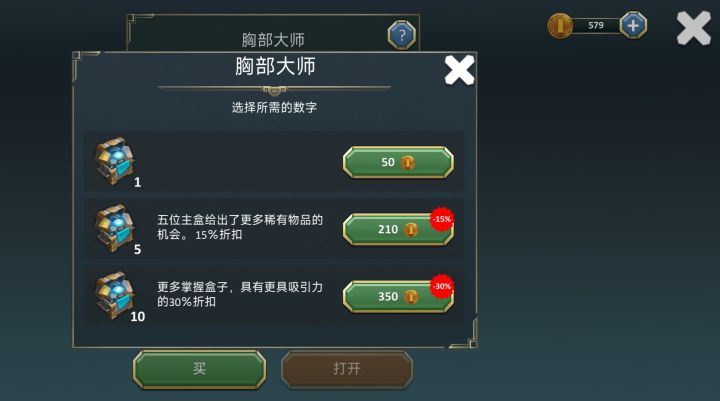Click the 选择所需的数字 subtitle
The image size is (720, 401).
click(x=274, y=107)
